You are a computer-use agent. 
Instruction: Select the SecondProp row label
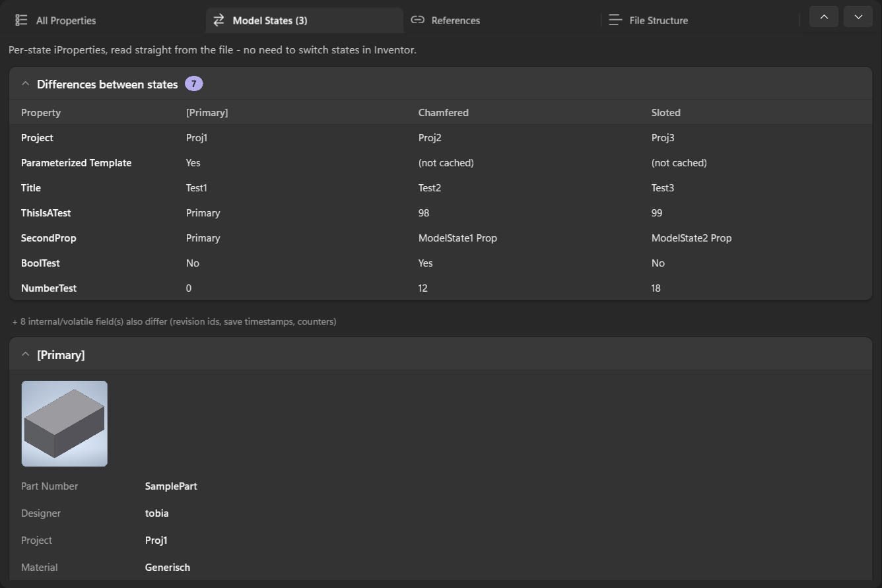click(x=49, y=238)
